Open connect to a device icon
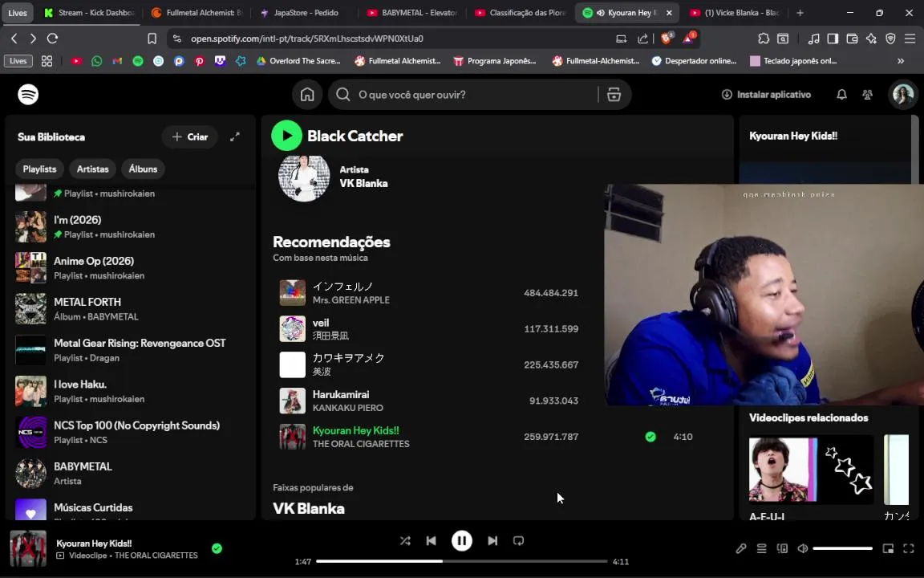924x578 pixels. click(x=782, y=548)
